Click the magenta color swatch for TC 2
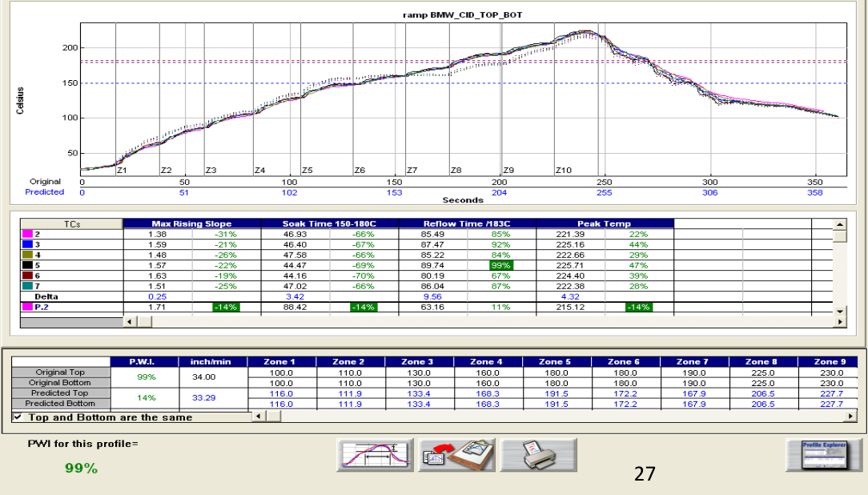868x495 pixels. [x=27, y=234]
